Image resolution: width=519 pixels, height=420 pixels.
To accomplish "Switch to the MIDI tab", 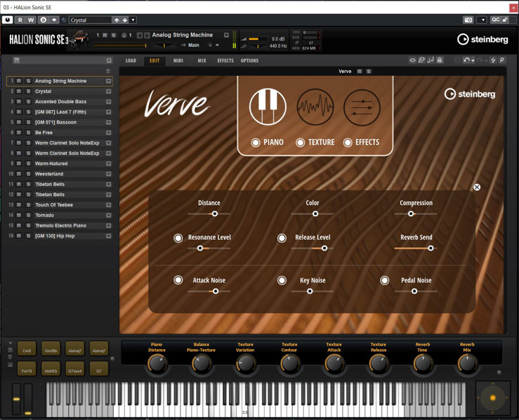I will [x=178, y=60].
